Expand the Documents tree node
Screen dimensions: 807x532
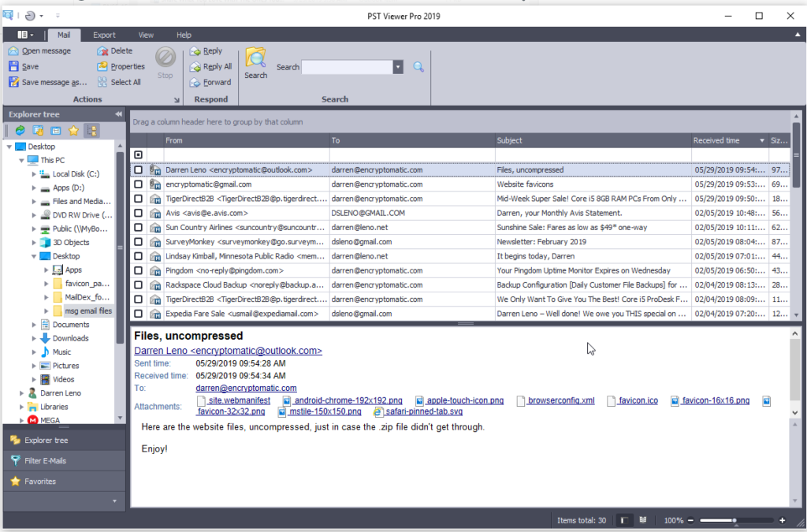pyautogui.click(x=34, y=325)
